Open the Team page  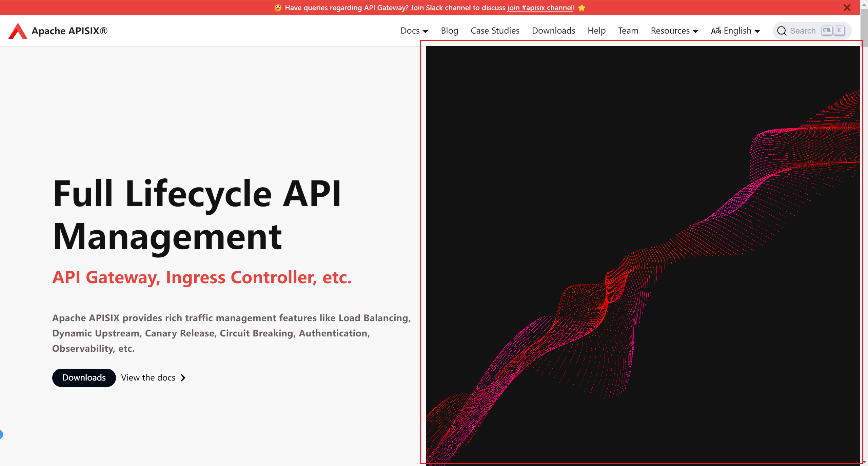click(x=628, y=31)
